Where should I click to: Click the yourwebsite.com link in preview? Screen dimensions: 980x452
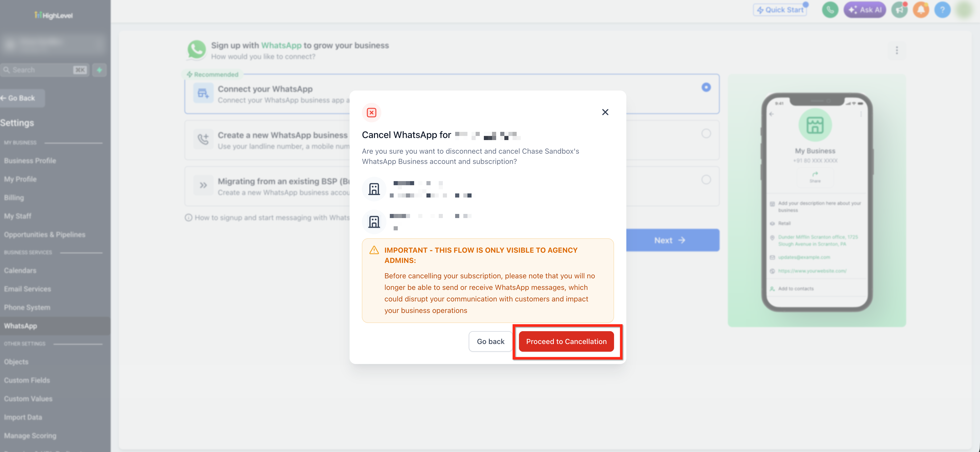(812, 271)
